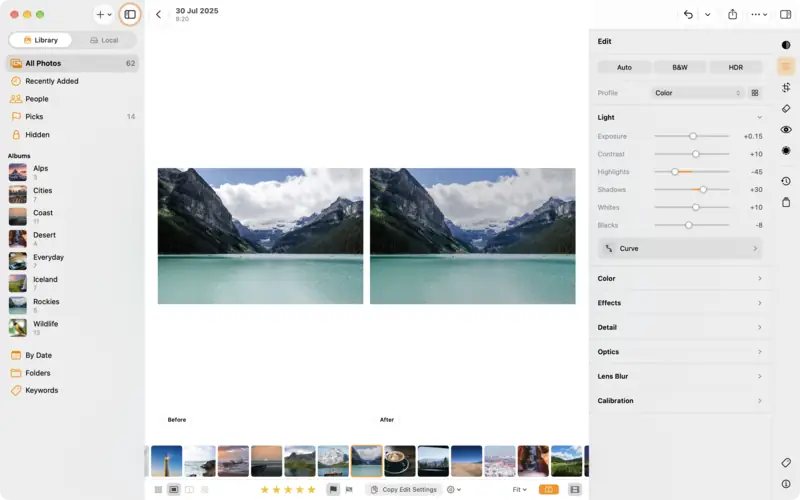Click the undo arrow icon
The image size is (800, 500).
point(688,14)
